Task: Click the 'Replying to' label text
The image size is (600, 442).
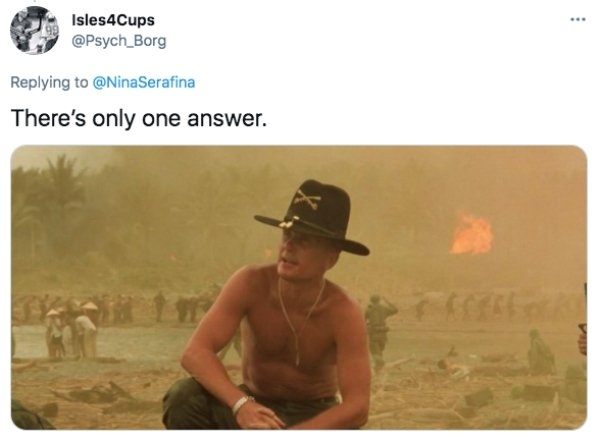Action: tap(49, 83)
